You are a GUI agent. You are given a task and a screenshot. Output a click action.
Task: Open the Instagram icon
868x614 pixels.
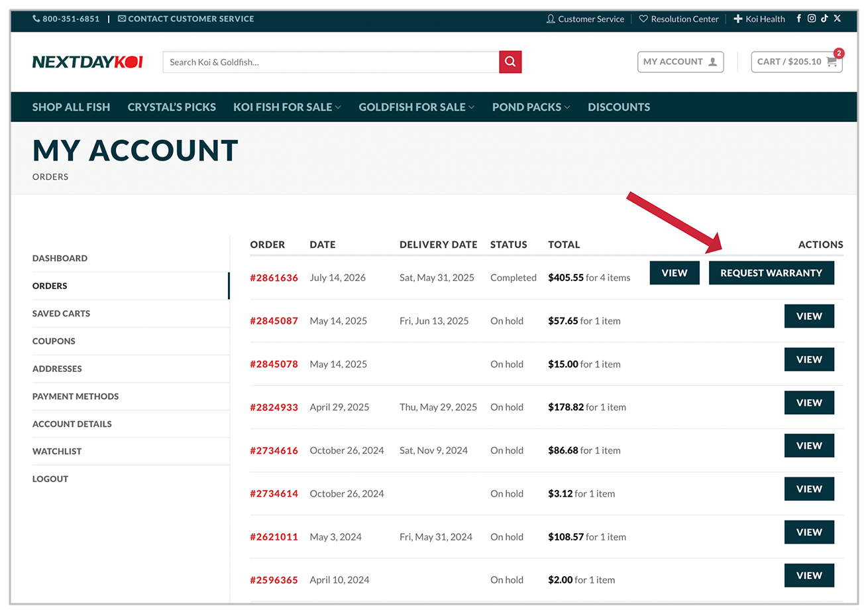(x=811, y=19)
